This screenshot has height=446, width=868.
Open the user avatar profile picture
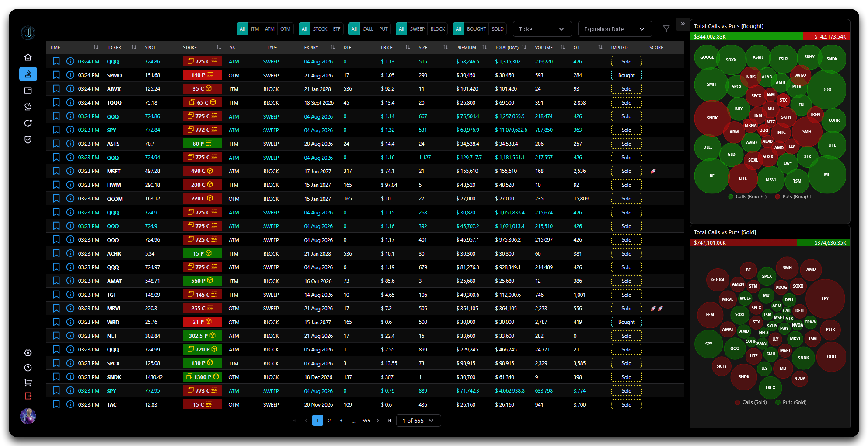pos(28,416)
